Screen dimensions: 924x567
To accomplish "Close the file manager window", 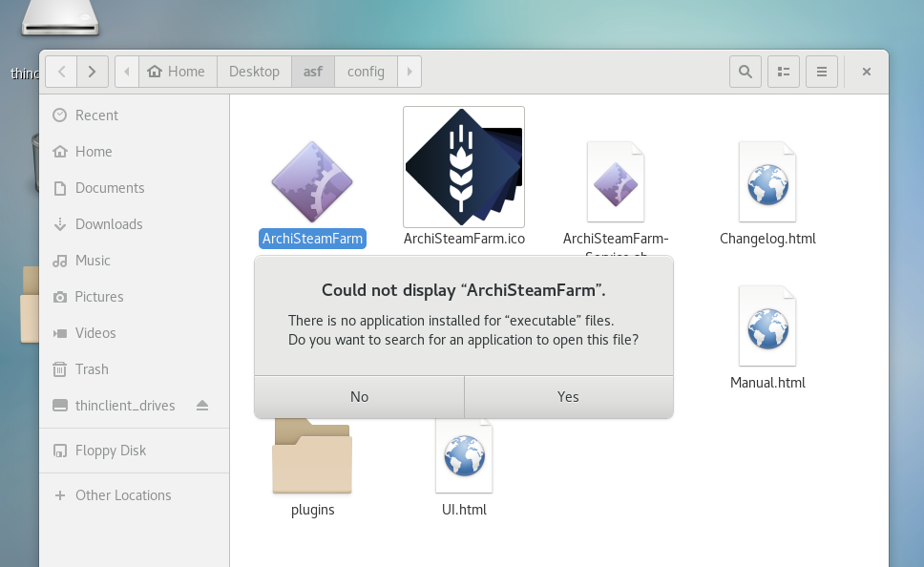I will point(867,72).
